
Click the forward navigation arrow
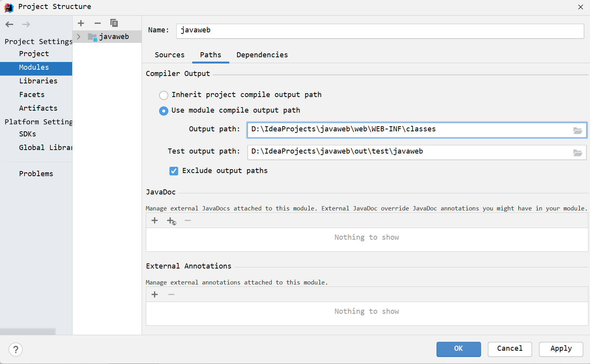26,24
